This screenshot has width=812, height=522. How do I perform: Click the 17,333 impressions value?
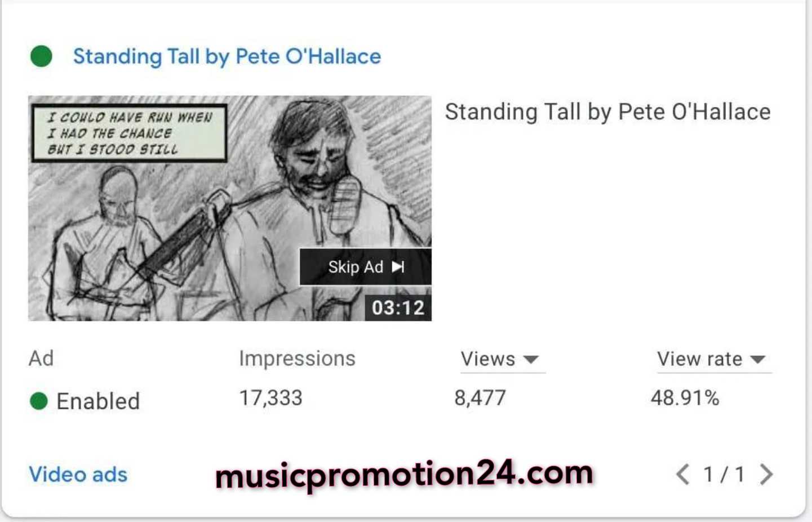[x=271, y=398]
